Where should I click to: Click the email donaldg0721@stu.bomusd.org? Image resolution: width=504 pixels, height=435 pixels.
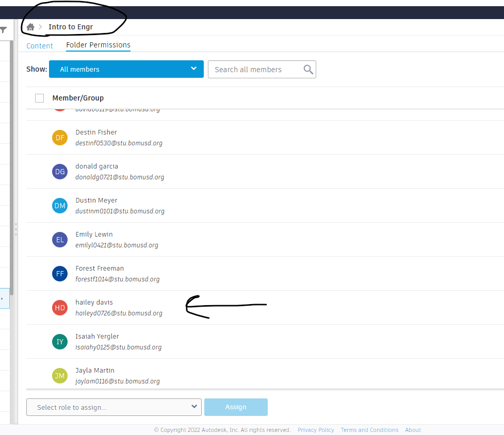pyautogui.click(x=120, y=177)
